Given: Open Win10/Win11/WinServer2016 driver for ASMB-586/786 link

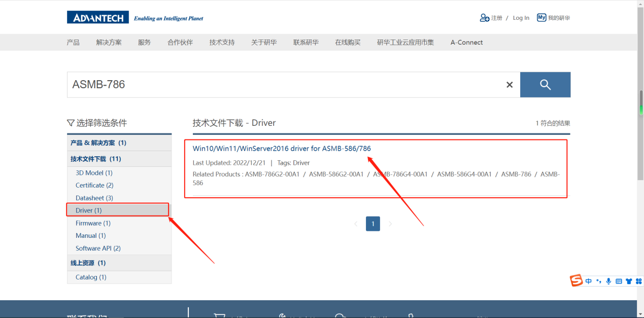Looking at the screenshot, I should pos(282,149).
